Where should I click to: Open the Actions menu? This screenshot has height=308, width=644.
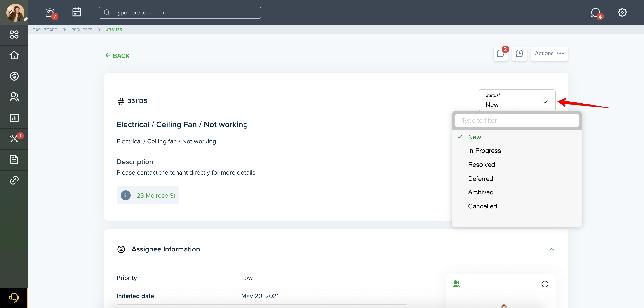tap(549, 54)
